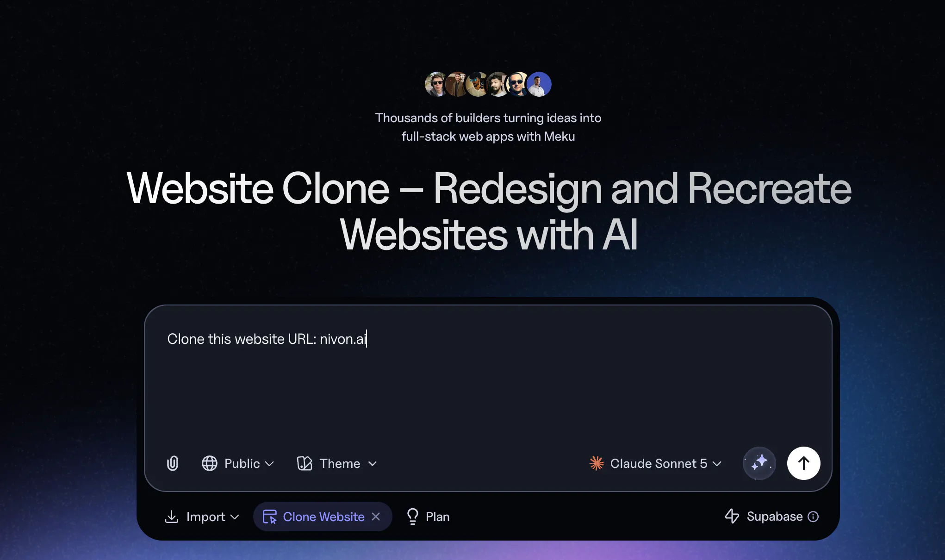The height and width of the screenshot is (560, 945).
Task: Click the first builder avatar with sunglasses
Action: [x=437, y=84]
